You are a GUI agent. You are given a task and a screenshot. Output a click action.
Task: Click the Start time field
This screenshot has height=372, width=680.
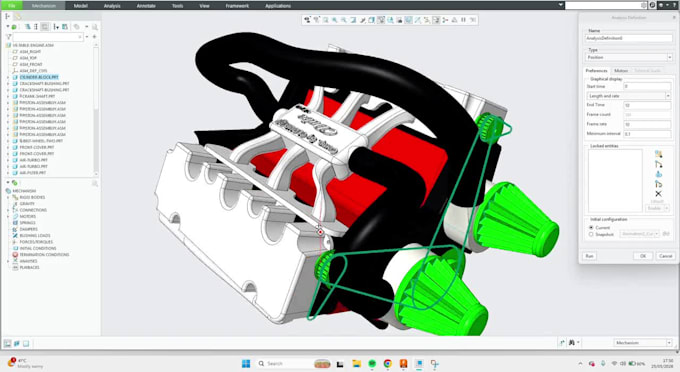647,86
